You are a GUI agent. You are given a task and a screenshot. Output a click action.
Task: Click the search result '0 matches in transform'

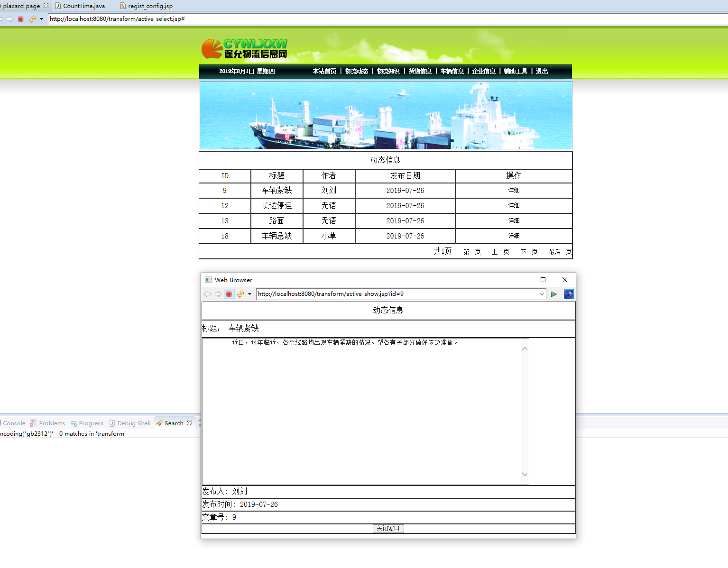click(x=63, y=433)
